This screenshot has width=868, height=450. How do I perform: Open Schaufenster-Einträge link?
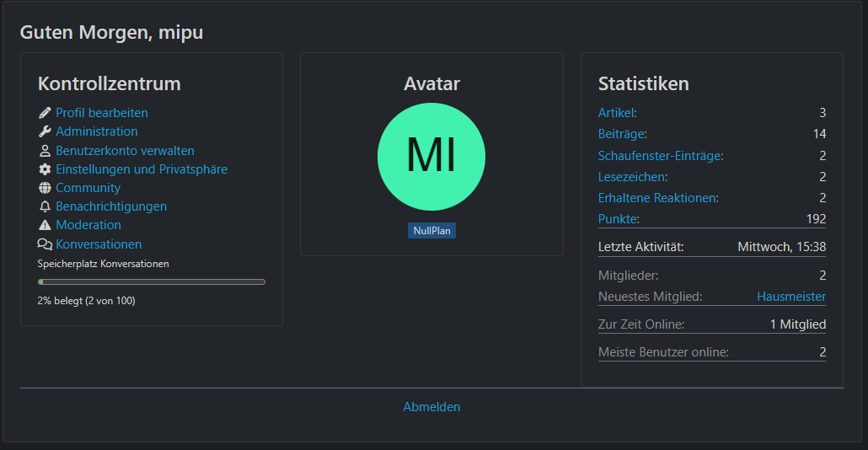661,156
